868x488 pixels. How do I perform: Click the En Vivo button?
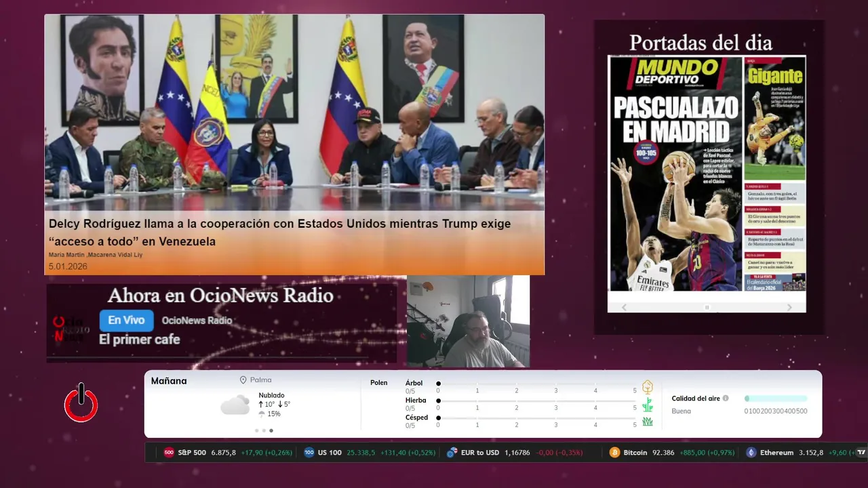tap(126, 321)
